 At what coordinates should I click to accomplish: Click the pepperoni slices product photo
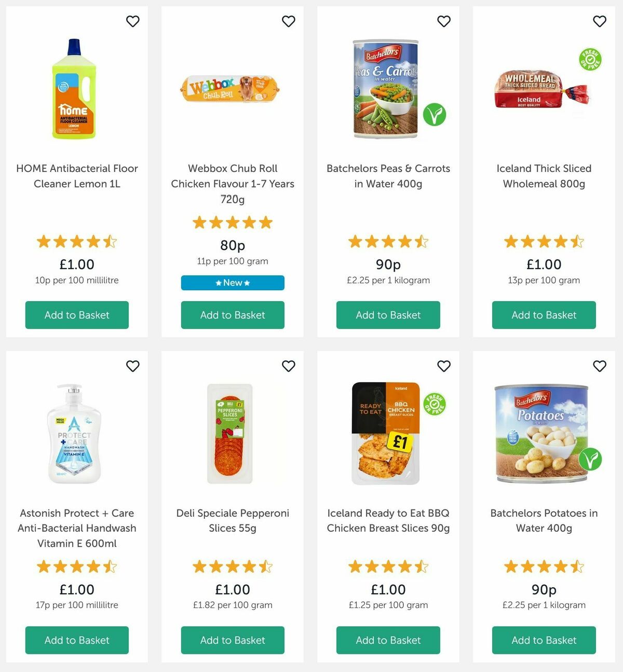[x=232, y=436]
